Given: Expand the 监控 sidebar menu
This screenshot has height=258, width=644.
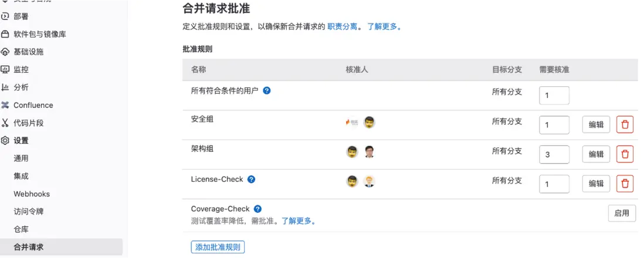Looking at the screenshot, I should (x=21, y=69).
